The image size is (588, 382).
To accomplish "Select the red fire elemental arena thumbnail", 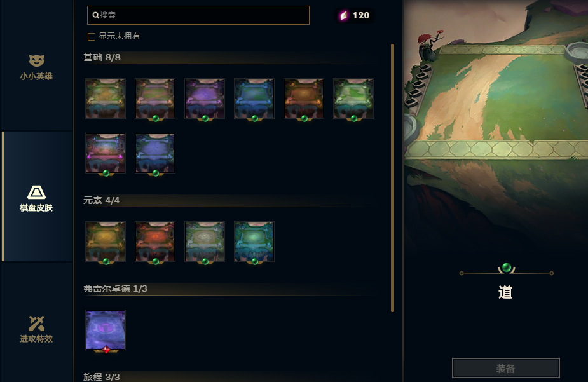I will 155,242.
